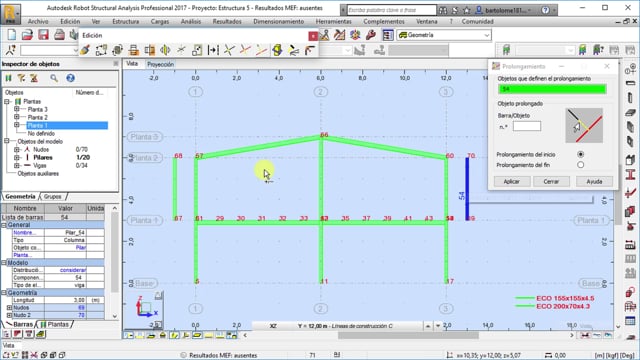This screenshot has width=640, height=360.
Task: Click the curved corner fillet icon in Edición
Action: [x=310, y=50]
